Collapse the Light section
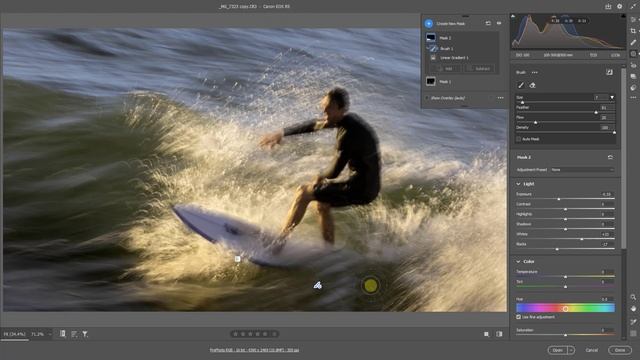 pyautogui.click(x=518, y=184)
